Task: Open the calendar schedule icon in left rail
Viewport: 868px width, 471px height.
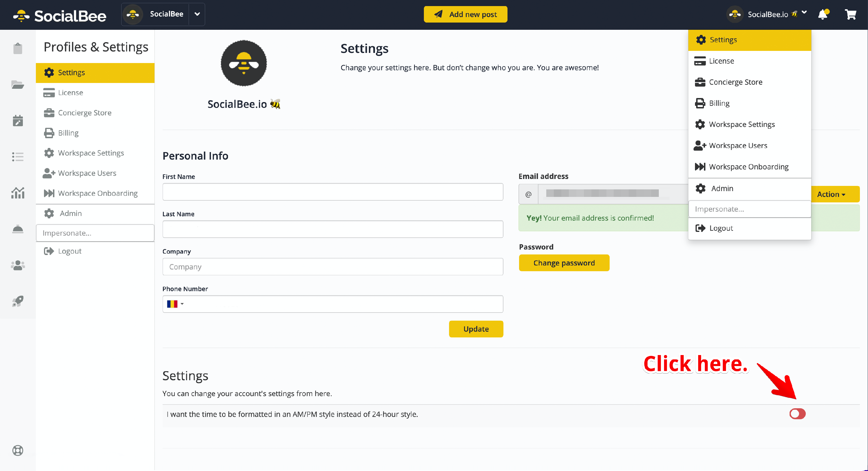Action: [18, 121]
